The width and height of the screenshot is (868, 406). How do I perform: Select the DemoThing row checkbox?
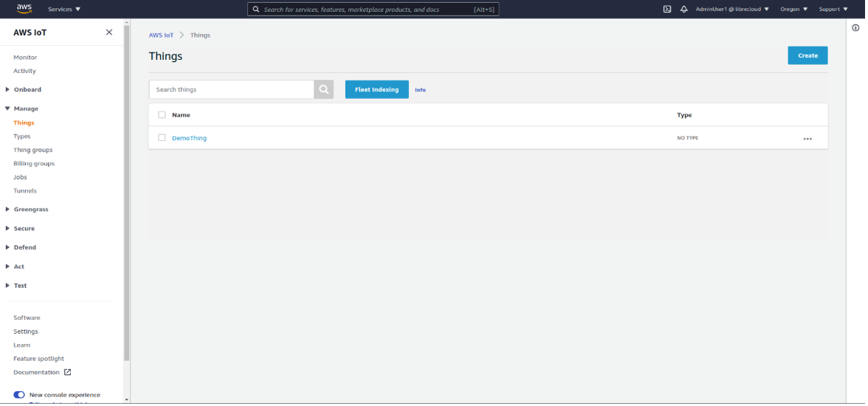(x=162, y=138)
